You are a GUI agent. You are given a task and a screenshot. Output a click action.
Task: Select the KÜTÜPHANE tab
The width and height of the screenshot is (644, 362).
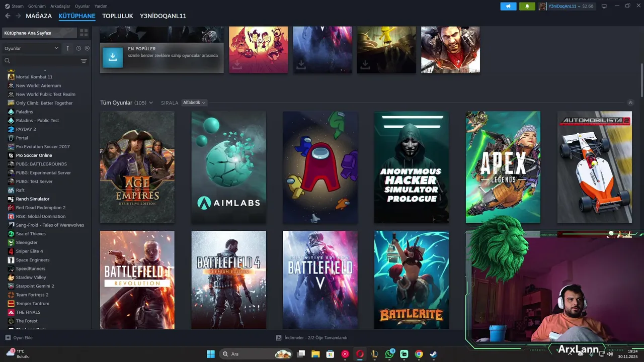77,16
